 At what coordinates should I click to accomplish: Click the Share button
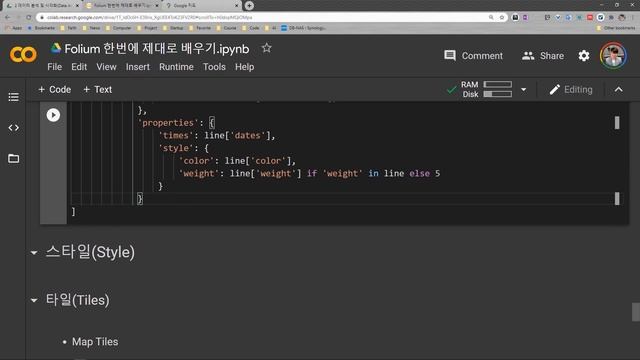[543, 56]
